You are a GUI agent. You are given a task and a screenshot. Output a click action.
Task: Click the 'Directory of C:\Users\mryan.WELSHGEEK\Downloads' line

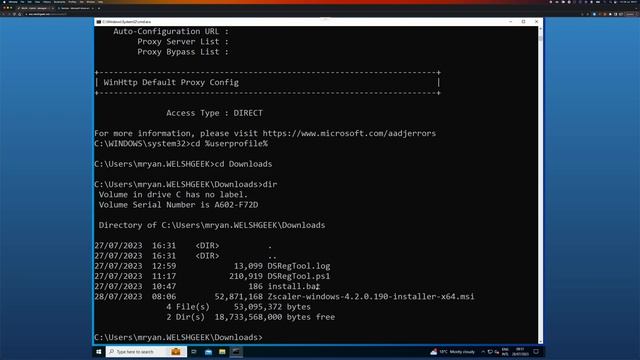tap(212, 225)
